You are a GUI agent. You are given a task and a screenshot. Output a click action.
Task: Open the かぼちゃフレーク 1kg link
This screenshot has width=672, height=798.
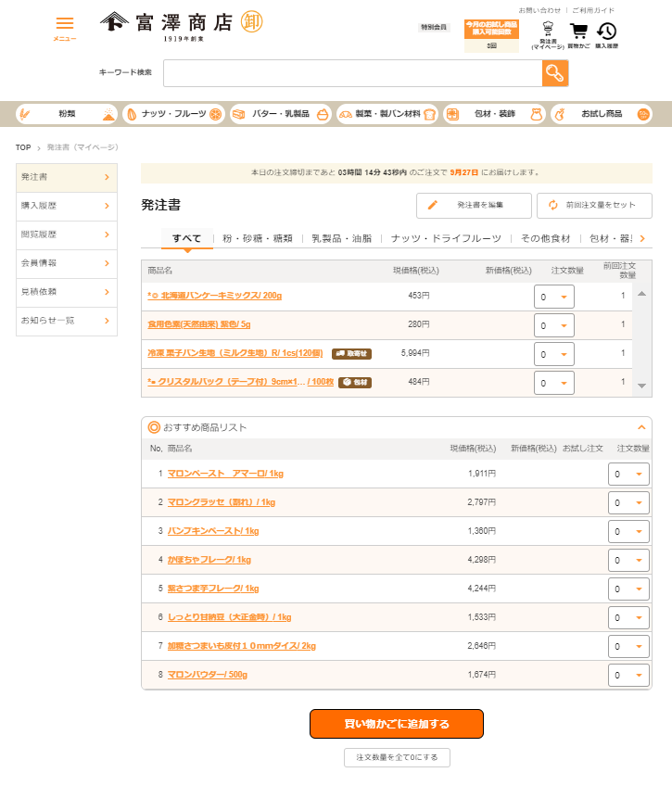point(209,560)
